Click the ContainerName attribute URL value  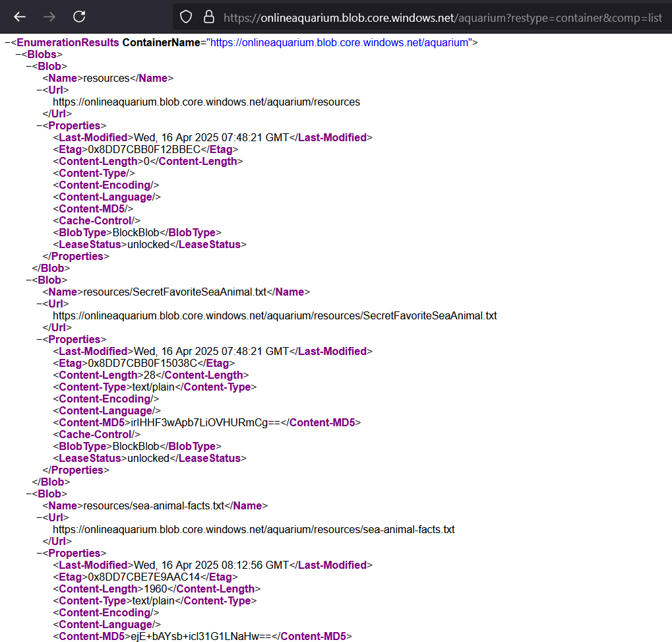339,43
